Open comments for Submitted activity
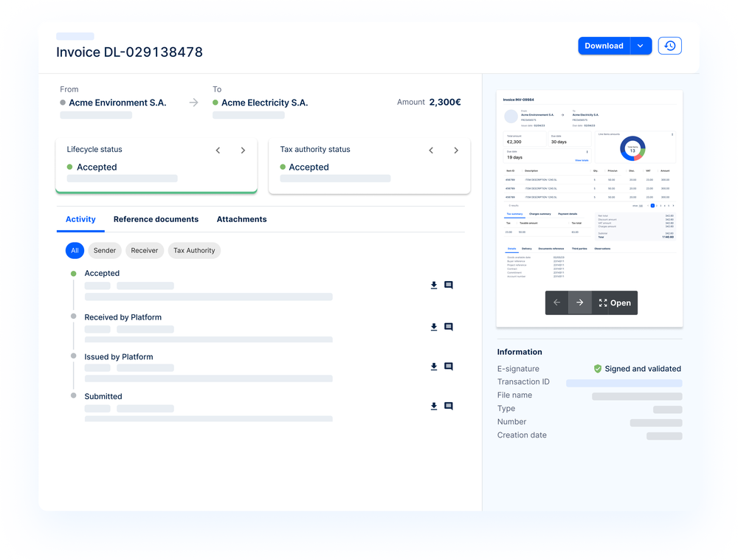This screenshot has height=560, width=738. 448,407
